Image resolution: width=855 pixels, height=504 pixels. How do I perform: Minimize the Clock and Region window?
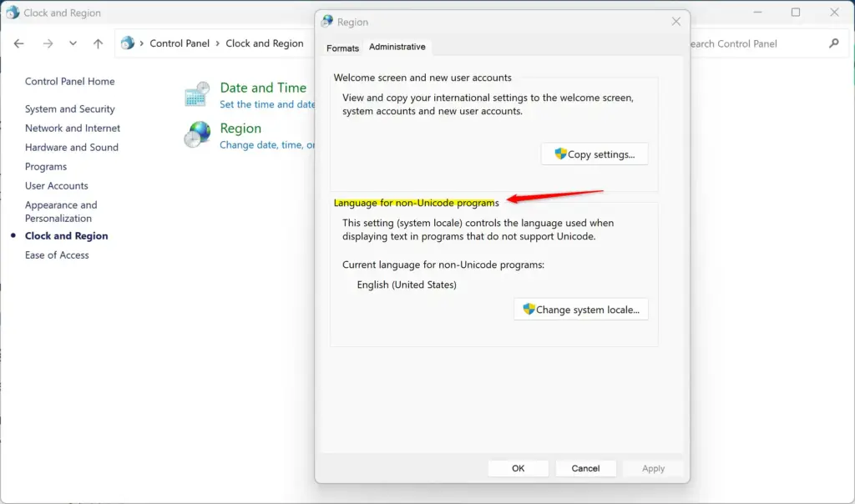757,12
